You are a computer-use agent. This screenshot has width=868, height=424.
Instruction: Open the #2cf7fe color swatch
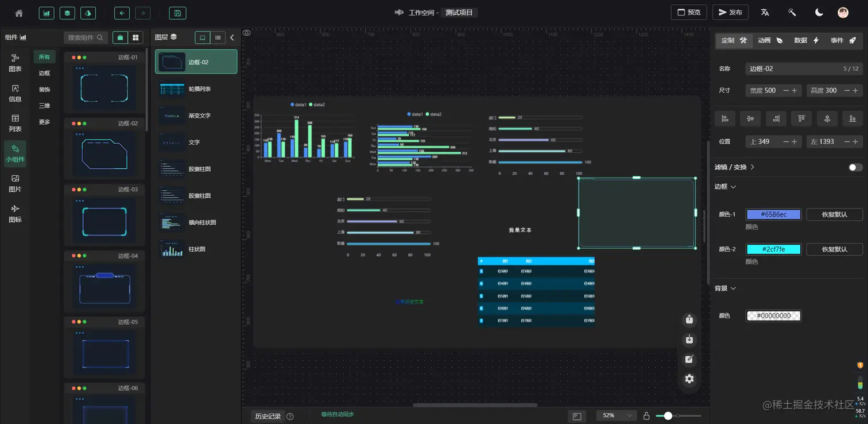click(x=773, y=249)
